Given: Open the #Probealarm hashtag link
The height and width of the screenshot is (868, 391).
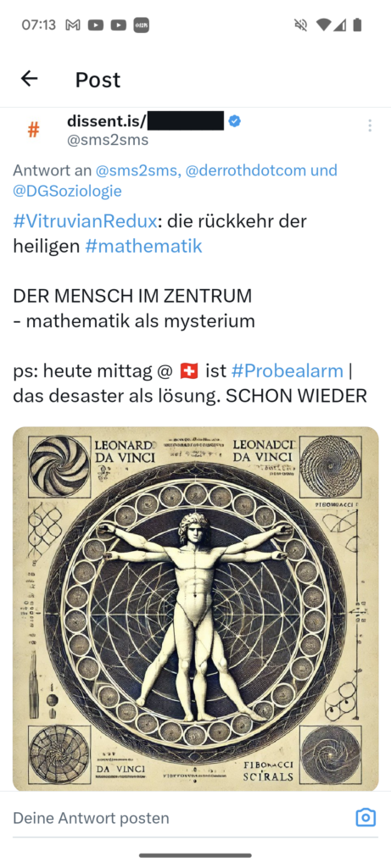Looking at the screenshot, I should (287, 370).
